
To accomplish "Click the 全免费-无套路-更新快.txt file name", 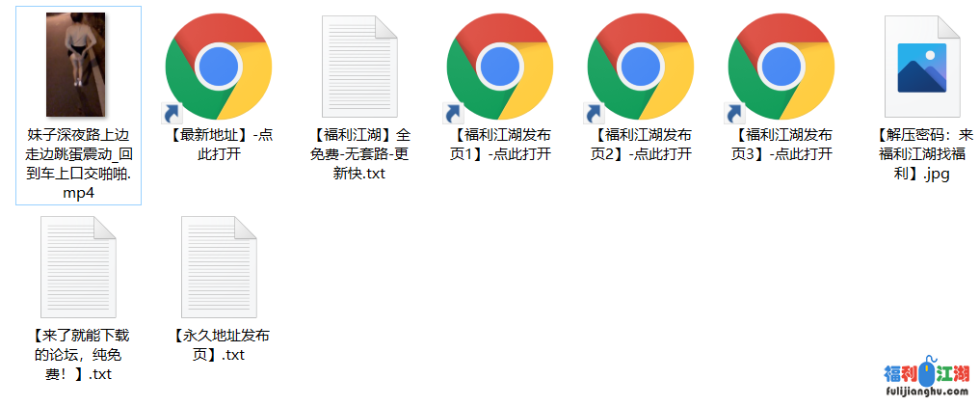I will coord(359,154).
